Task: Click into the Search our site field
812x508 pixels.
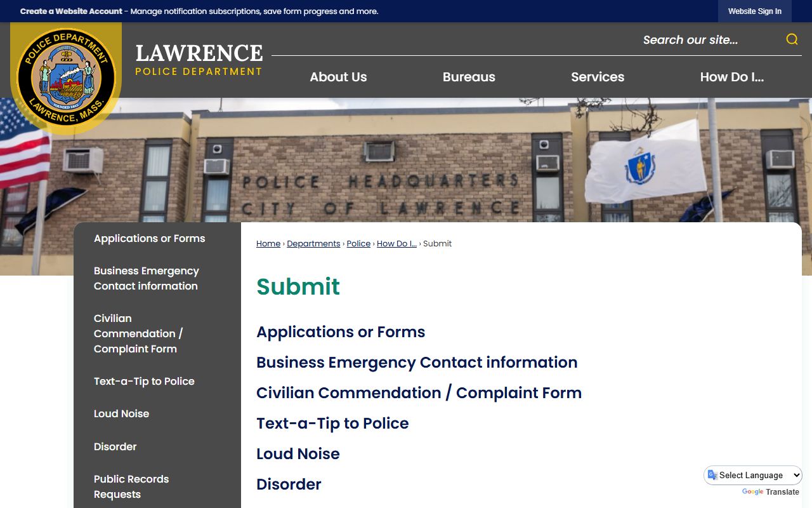Action: tap(709, 40)
